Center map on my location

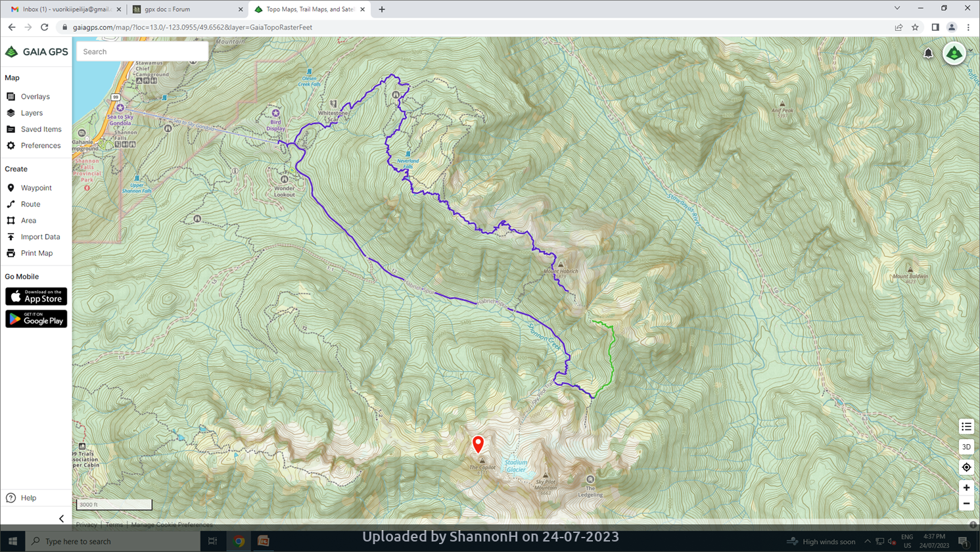click(x=966, y=467)
